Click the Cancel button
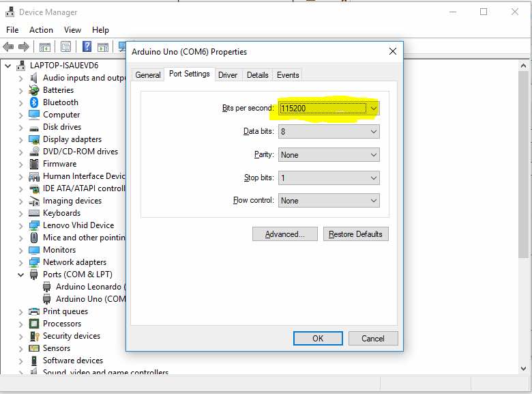This screenshot has width=532, height=394. point(373,338)
